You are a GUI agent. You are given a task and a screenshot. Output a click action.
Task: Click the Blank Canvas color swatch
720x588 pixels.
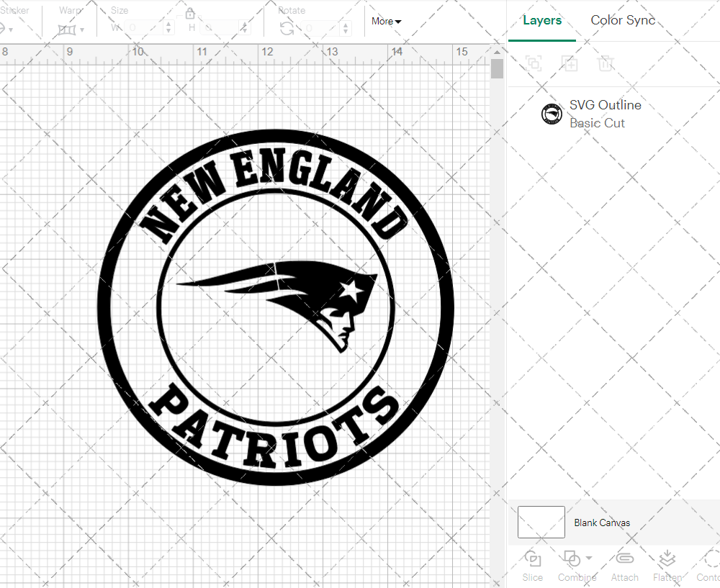pyautogui.click(x=540, y=523)
